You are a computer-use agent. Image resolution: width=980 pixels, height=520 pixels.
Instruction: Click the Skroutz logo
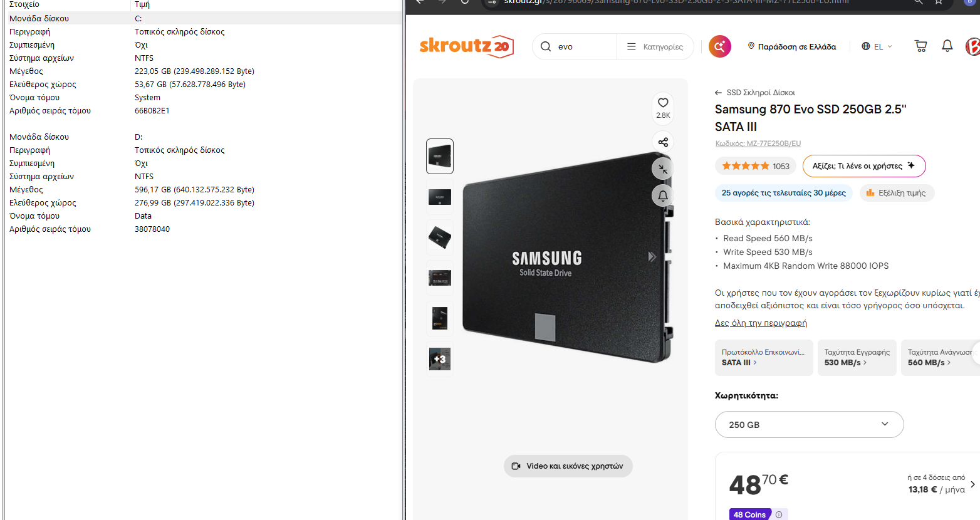(466, 46)
